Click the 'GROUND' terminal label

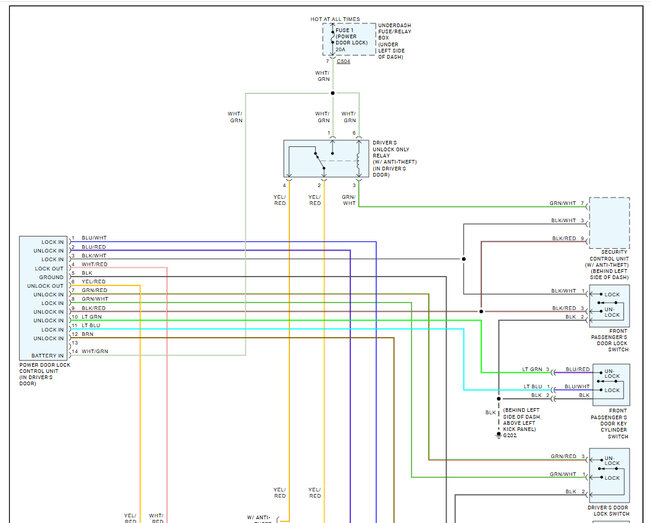pyautogui.click(x=51, y=277)
